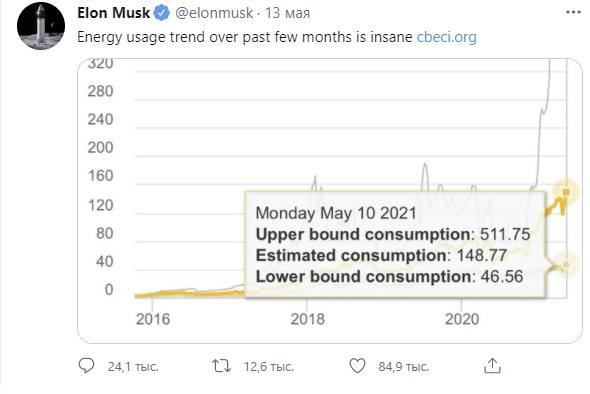
Task: Open the tweet's three-dot more menu
Action: tap(573, 12)
